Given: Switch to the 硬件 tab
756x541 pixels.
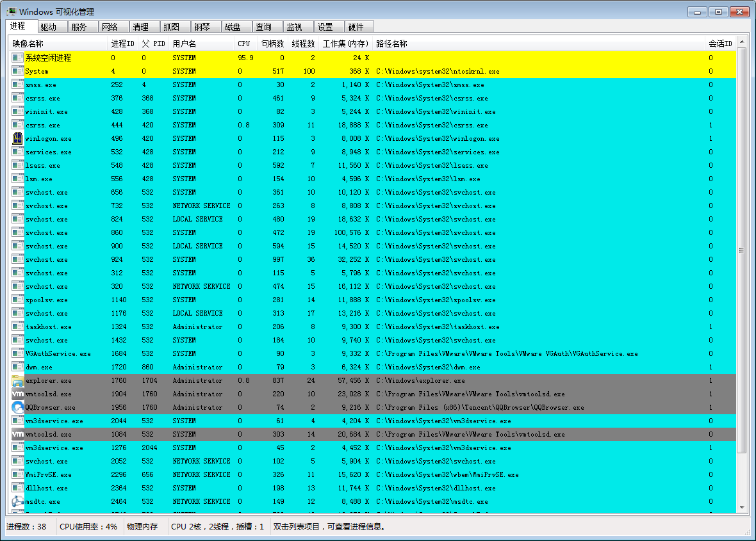Looking at the screenshot, I should pos(356,27).
